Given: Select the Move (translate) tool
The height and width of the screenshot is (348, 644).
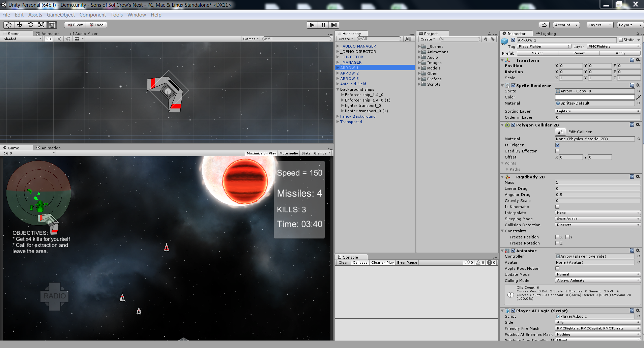Looking at the screenshot, I should tap(20, 25).
